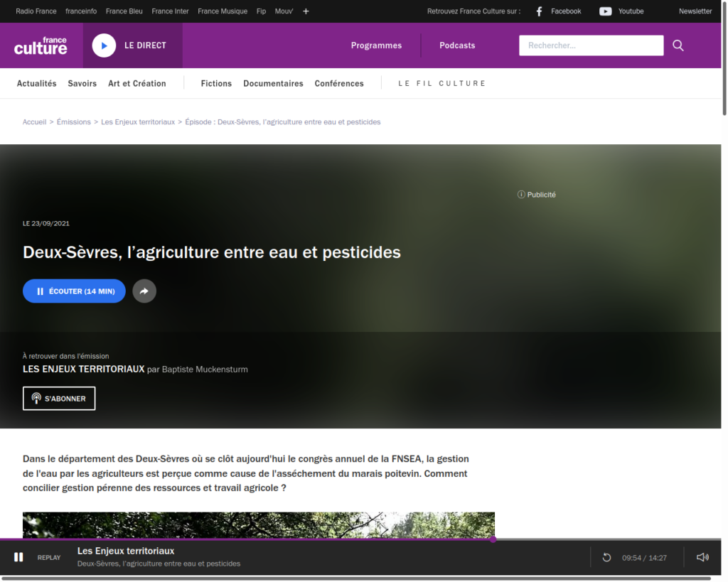Image resolution: width=728 pixels, height=582 pixels.
Task: Rewind using the replay back icon
Action: [606, 558]
